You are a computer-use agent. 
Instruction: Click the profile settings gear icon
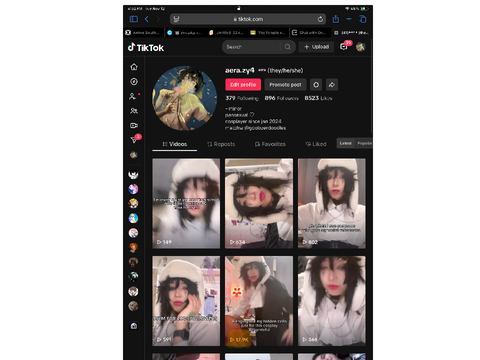316,85
